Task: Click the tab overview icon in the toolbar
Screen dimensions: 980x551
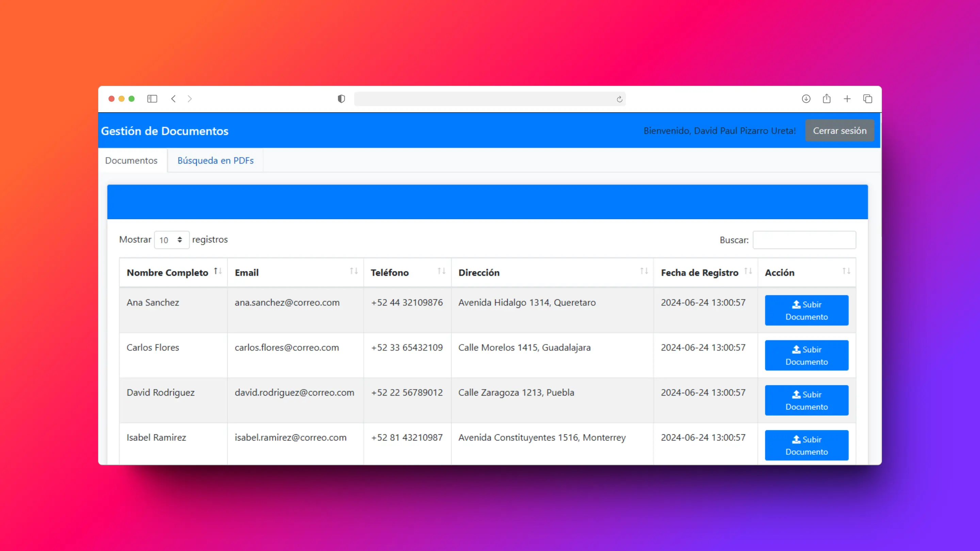Action: pyautogui.click(x=868, y=99)
